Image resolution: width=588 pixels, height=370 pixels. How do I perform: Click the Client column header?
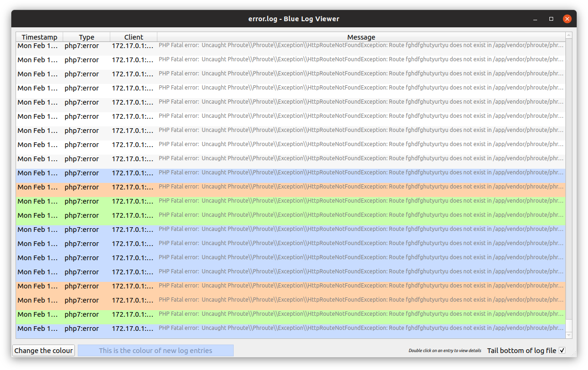(x=134, y=37)
